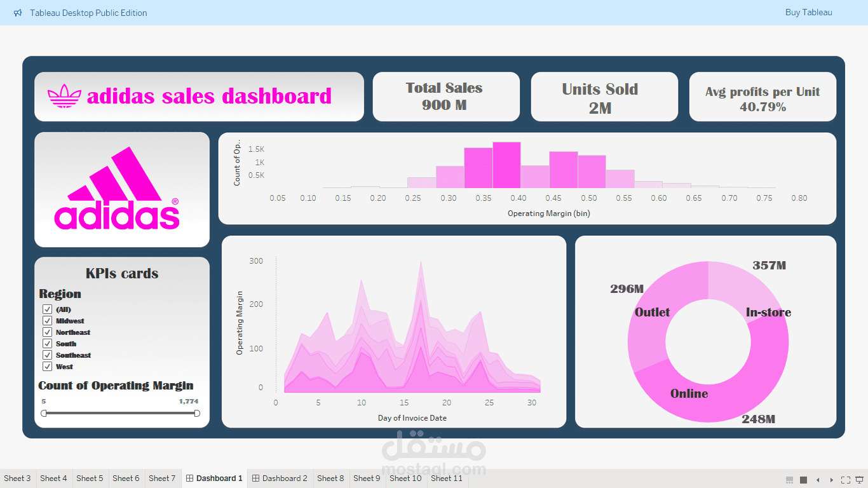This screenshot has height=488, width=868.
Task: Go to the previous sheet using the left arrow
Action: (x=818, y=479)
